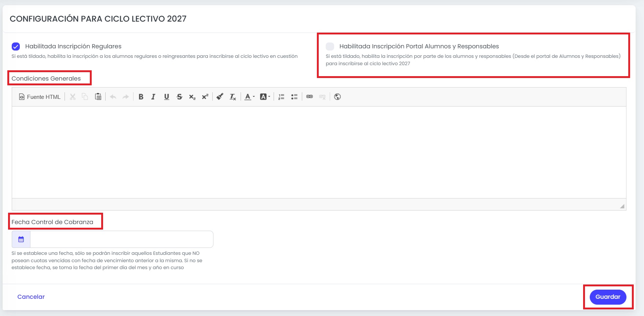Insert a bulleted list
The width and height of the screenshot is (644, 316).
coord(294,97)
